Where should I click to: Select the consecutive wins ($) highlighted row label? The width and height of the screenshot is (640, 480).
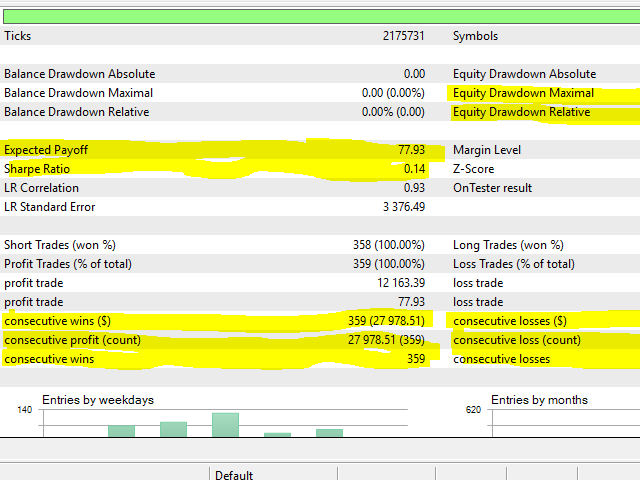57,321
